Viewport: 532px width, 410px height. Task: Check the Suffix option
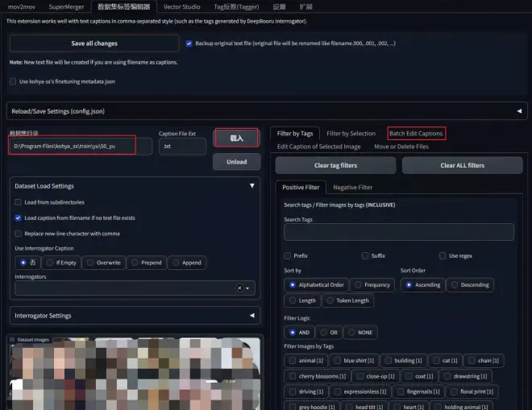[365, 255]
